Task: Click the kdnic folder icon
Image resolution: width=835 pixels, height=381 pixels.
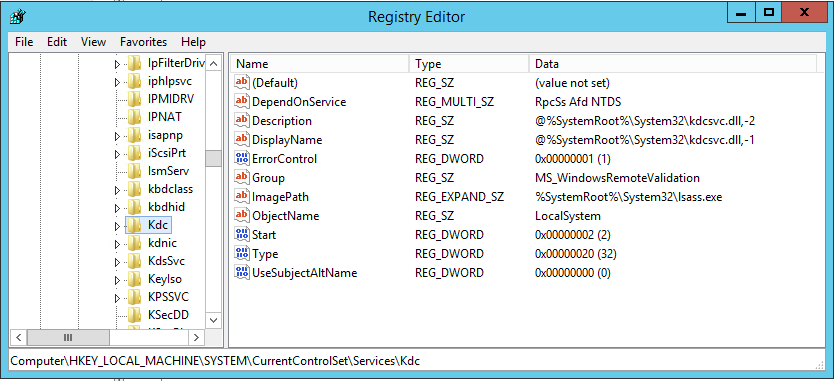Action: (135, 244)
